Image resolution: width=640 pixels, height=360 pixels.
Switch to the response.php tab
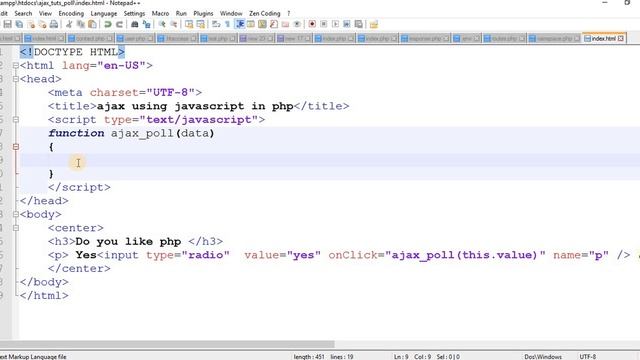[x=424, y=38]
